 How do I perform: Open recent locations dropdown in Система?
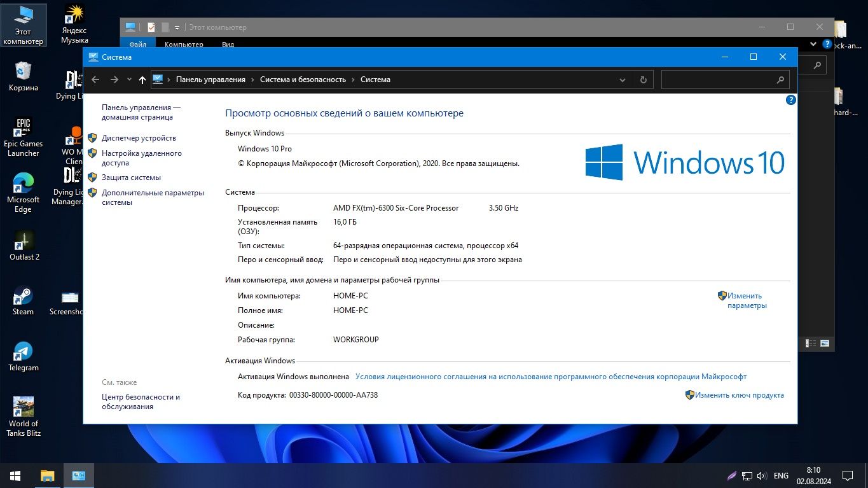(x=129, y=80)
